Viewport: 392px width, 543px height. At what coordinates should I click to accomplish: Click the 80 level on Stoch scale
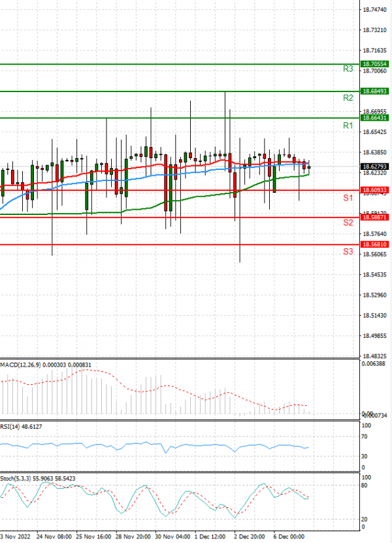[365, 485]
